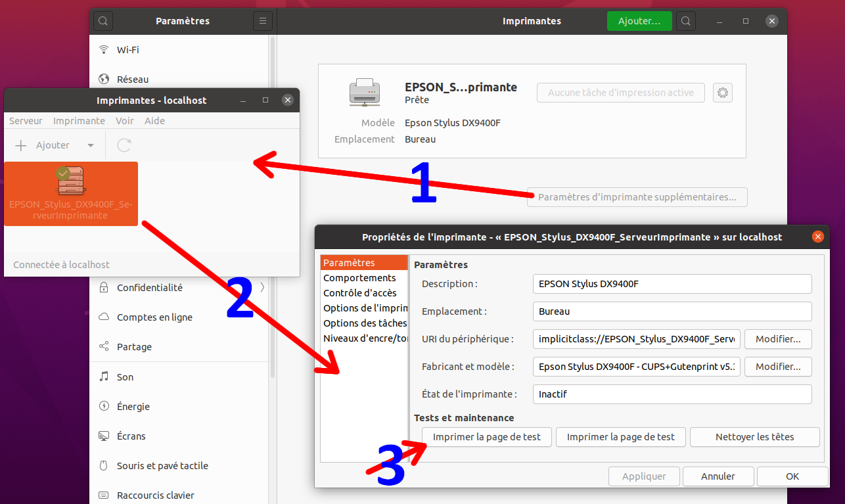Click the Fabricant et modèle field

tap(637, 367)
